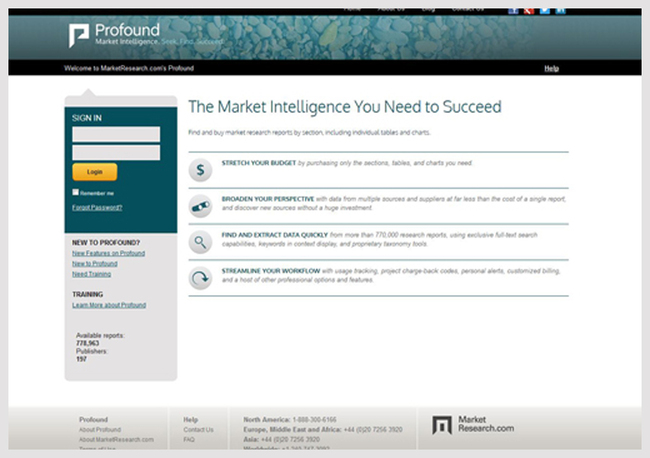Screen dimensions: 650x458
Task: Click the Streamline Your Workflow arrow icon
Action: 200,278
